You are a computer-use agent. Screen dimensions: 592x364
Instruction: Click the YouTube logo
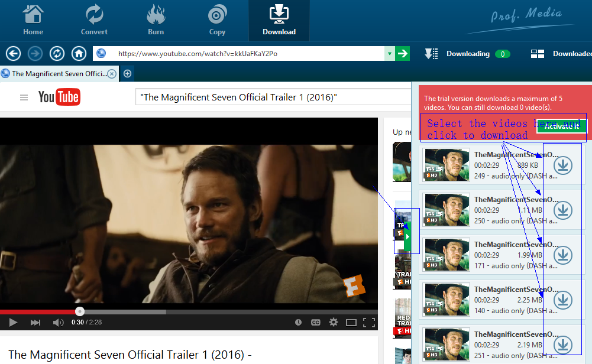tap(59, 97)
